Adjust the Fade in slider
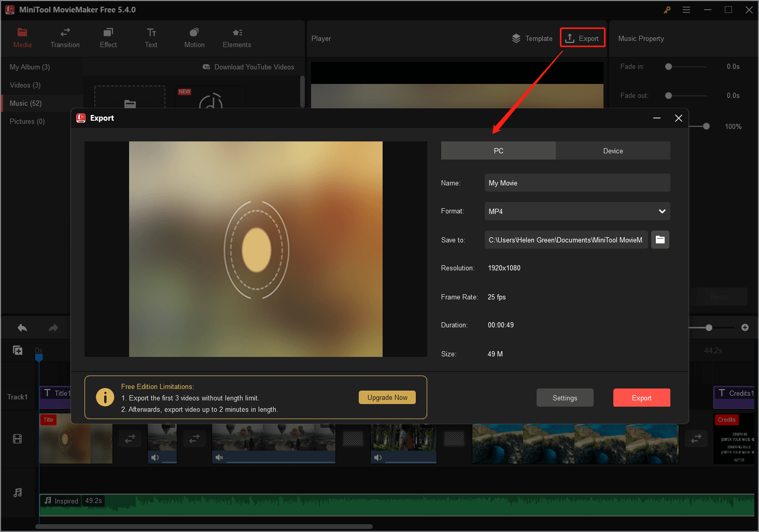Screen dimensions: 759x532 (x=668, y=67)
